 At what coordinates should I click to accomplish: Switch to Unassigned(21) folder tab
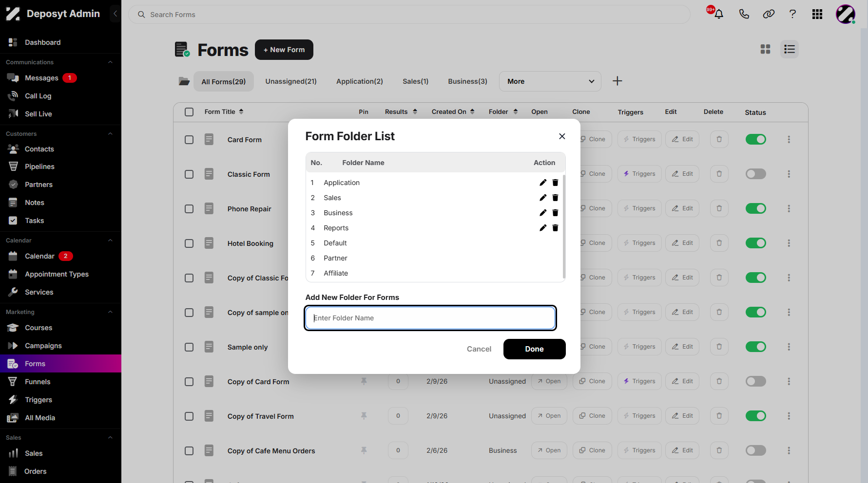(x=291, y=81)
